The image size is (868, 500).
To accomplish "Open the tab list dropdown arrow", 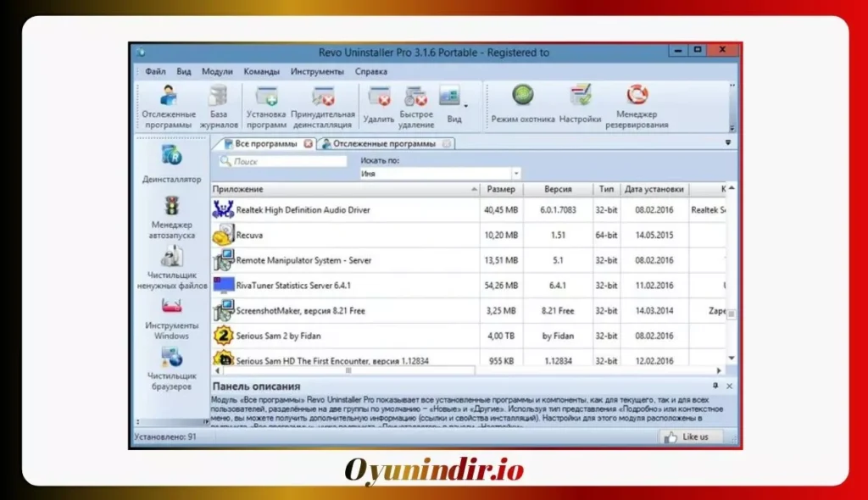I will (x=728, y=143).
